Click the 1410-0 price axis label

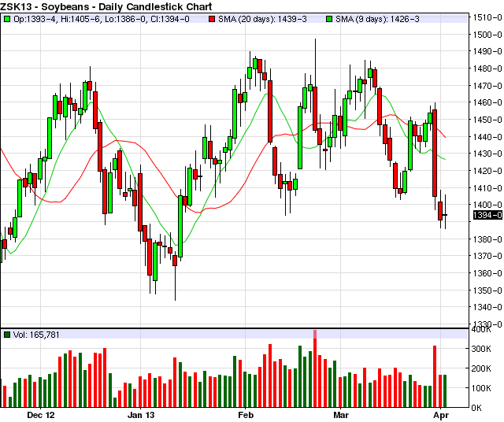tap(487, 188)
